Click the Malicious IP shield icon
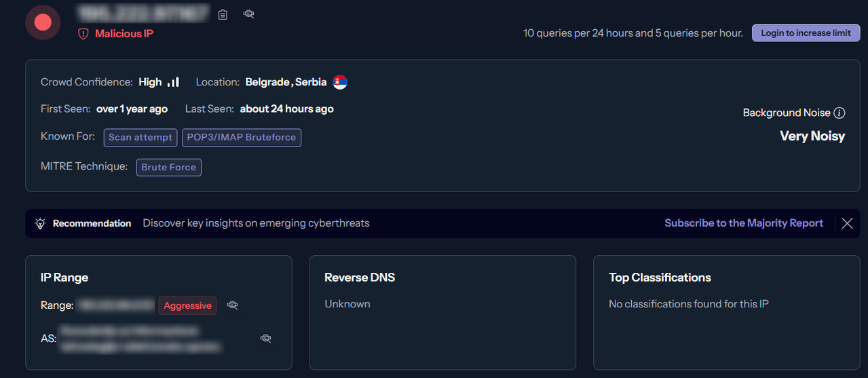 (83, 33)
